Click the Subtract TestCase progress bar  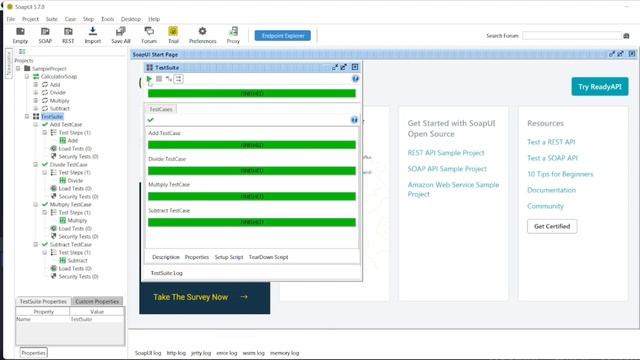point(251,222)
